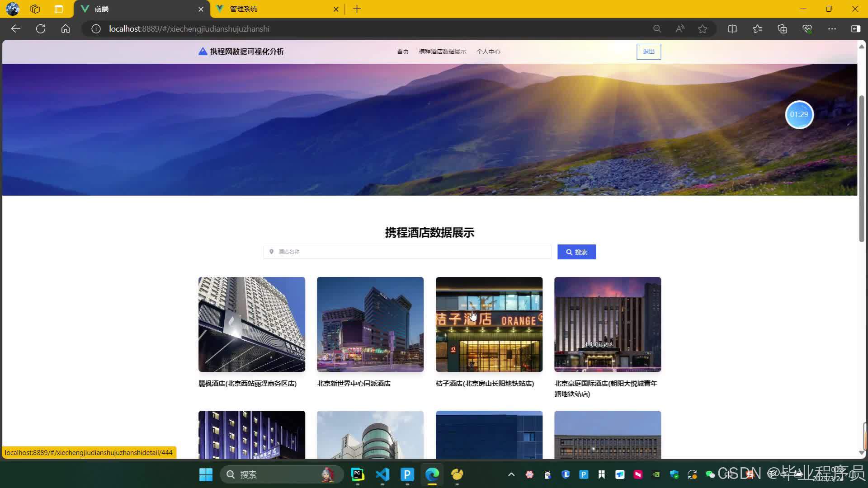
Task: Activate the Read aloud icon
Action: coord(679,28)
